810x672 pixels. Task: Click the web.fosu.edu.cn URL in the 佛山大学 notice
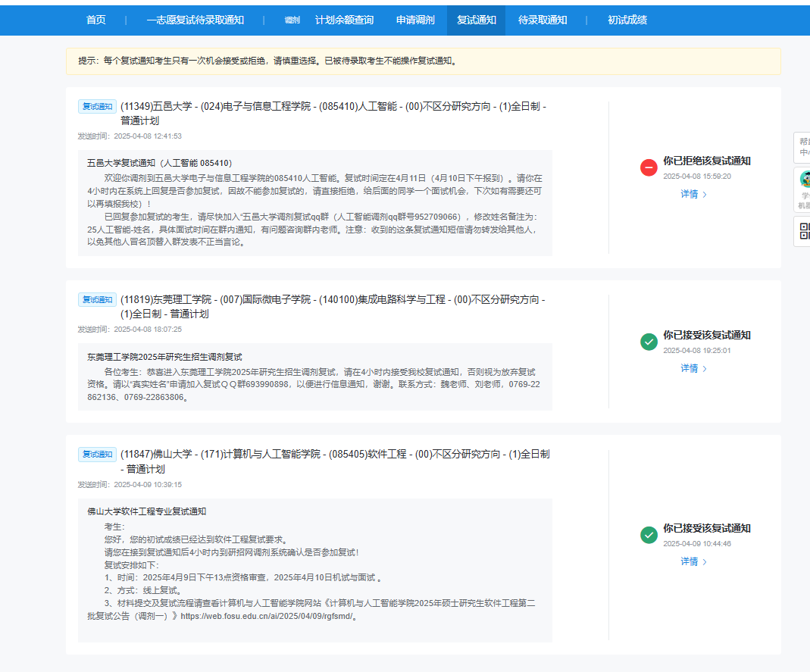pos(267,616)
